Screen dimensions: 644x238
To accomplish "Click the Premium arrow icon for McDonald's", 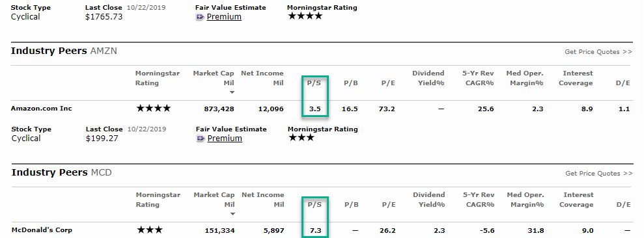I will pos(201,139).
